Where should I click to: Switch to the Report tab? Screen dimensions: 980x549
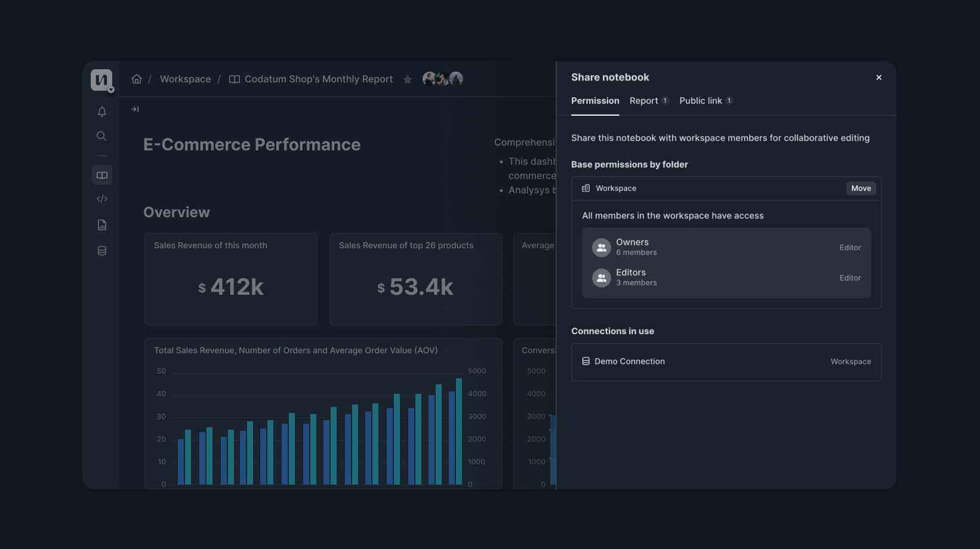[x=649, y=101]
